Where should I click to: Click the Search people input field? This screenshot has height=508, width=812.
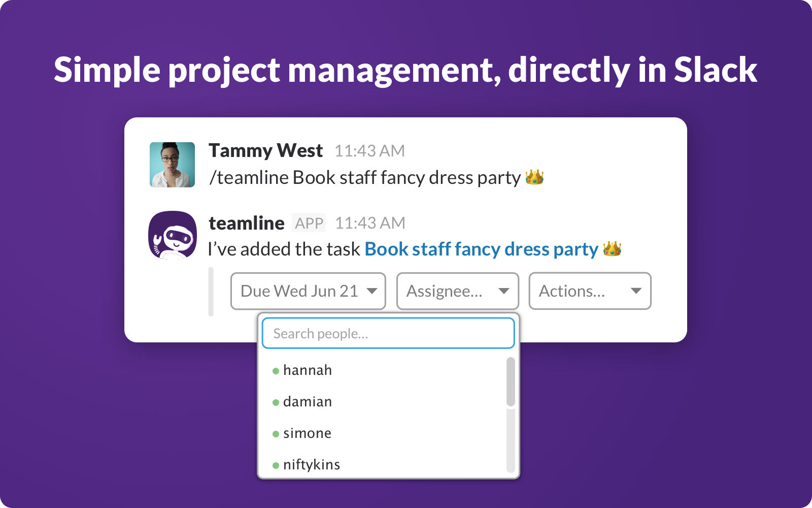pyautogui.click(x=388, y=333)
